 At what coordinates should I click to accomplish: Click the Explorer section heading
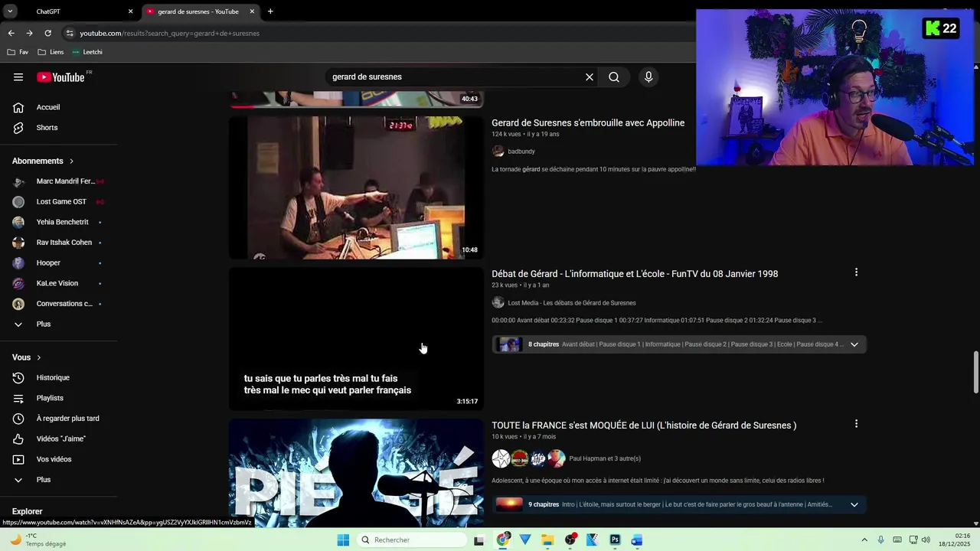(28, 511)
